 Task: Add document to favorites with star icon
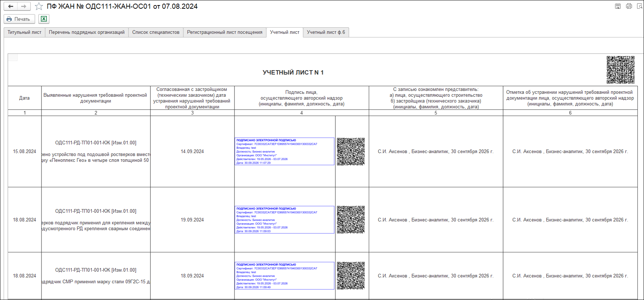(x=39, y=6)
